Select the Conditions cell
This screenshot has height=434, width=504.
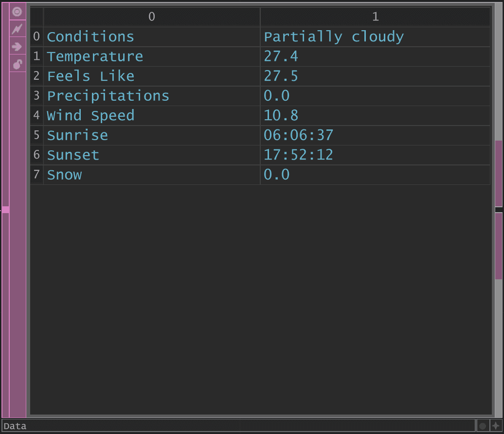point(152,37)
